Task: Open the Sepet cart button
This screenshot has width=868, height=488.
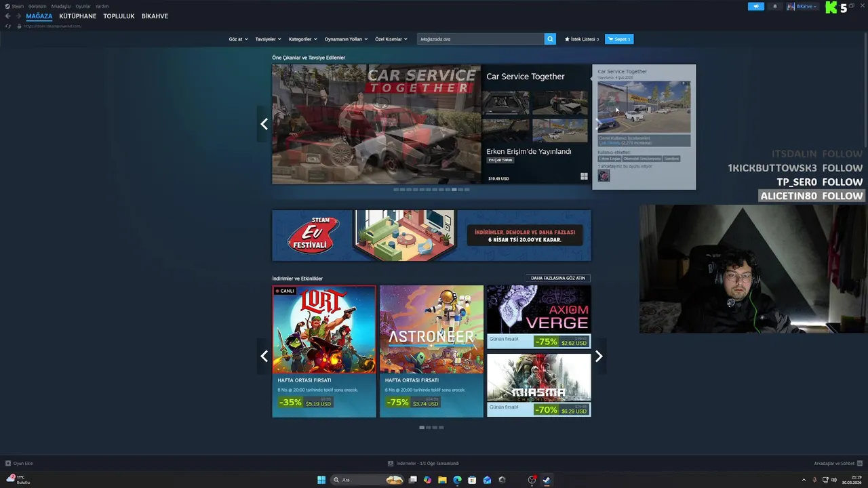Action: [x=619, y=39]
